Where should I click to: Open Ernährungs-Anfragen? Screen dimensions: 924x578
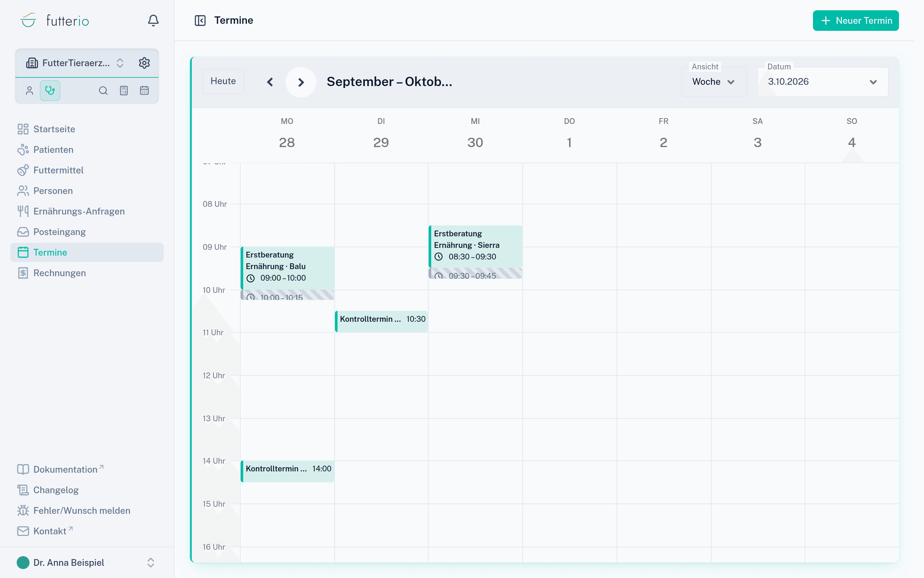click(87, 211)
